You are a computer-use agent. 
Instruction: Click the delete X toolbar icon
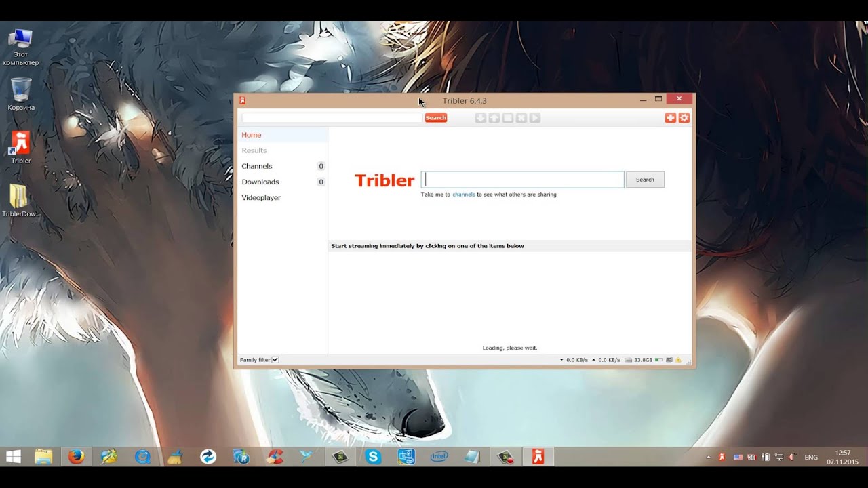(x=521, y=118)
